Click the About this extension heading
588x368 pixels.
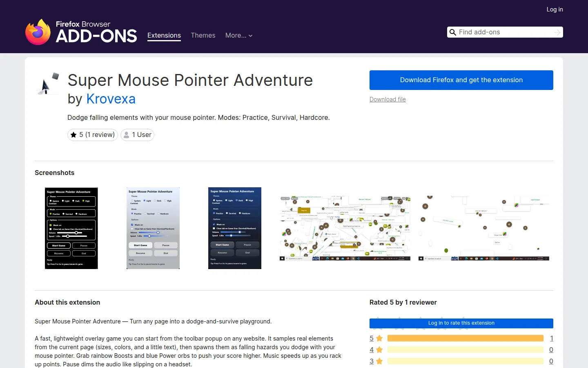(x=67, y=302)
